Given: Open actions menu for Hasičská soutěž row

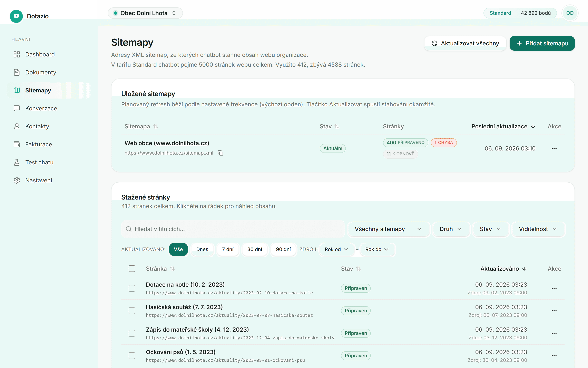Looking at the screenshot, I should coord(554,311).
